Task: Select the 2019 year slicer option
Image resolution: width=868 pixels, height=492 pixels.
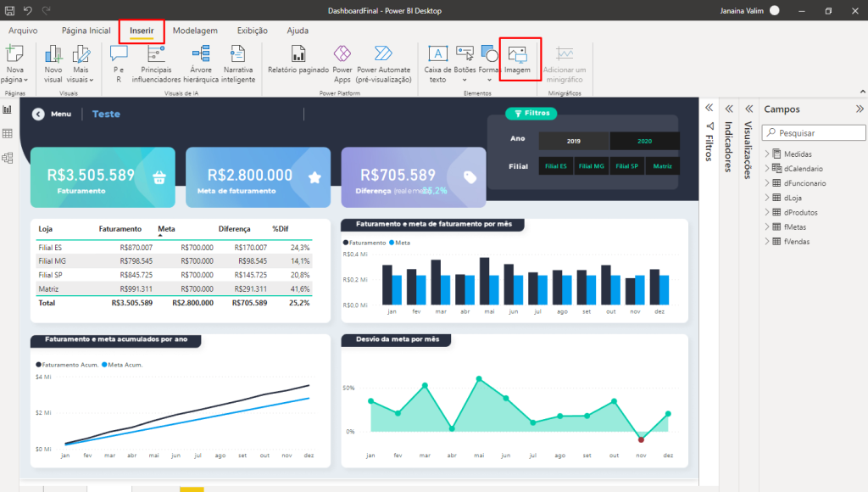Action: tap(573, 142)
